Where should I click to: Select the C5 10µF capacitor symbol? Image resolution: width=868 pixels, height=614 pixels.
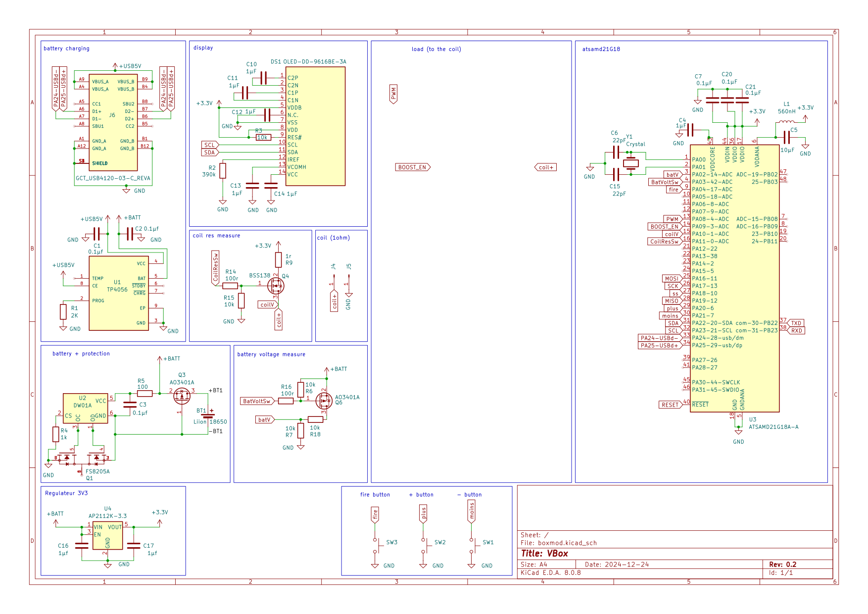[x=786, y=138]
